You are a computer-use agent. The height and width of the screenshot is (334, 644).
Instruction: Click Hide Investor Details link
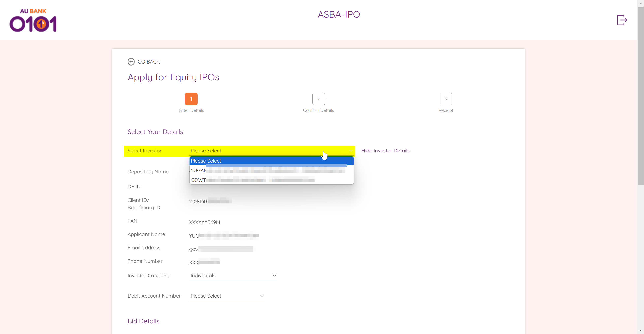tap(385, 151)
